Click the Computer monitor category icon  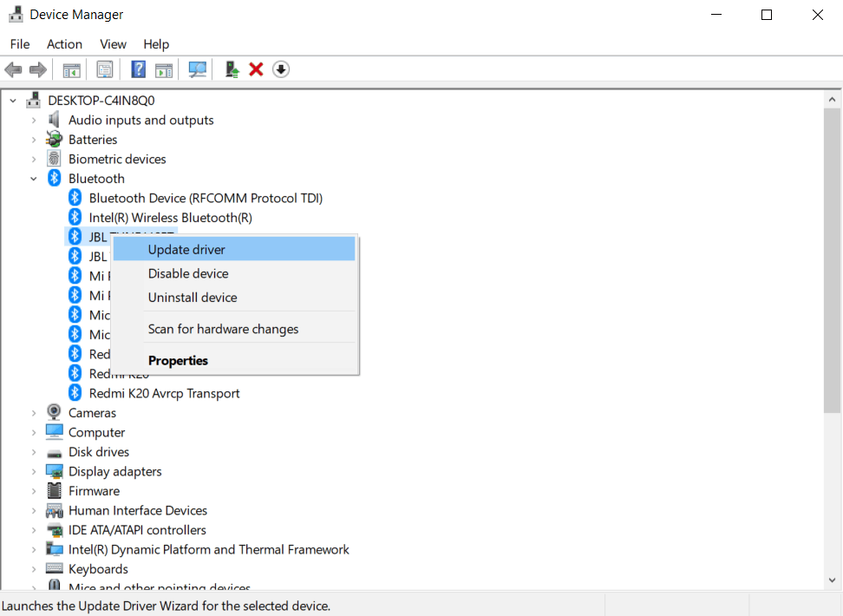[55, 432]
